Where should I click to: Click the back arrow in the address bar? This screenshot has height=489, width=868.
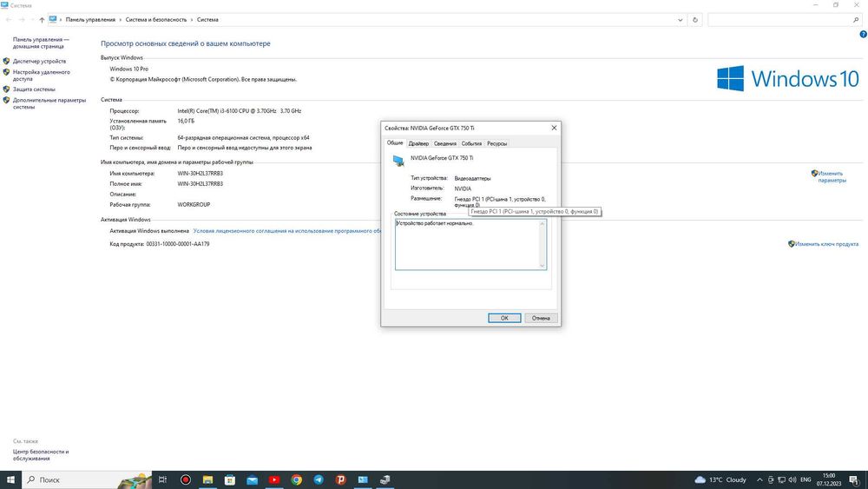(x=9, y=20)
